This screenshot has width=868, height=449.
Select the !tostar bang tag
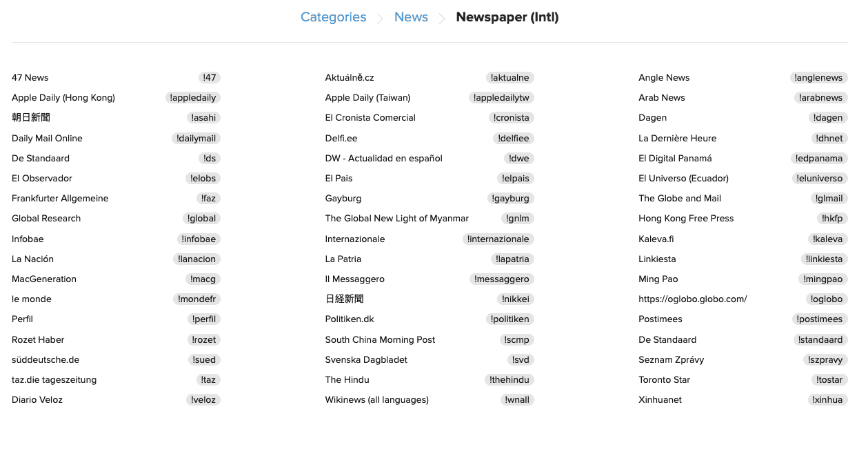(829, 380)
